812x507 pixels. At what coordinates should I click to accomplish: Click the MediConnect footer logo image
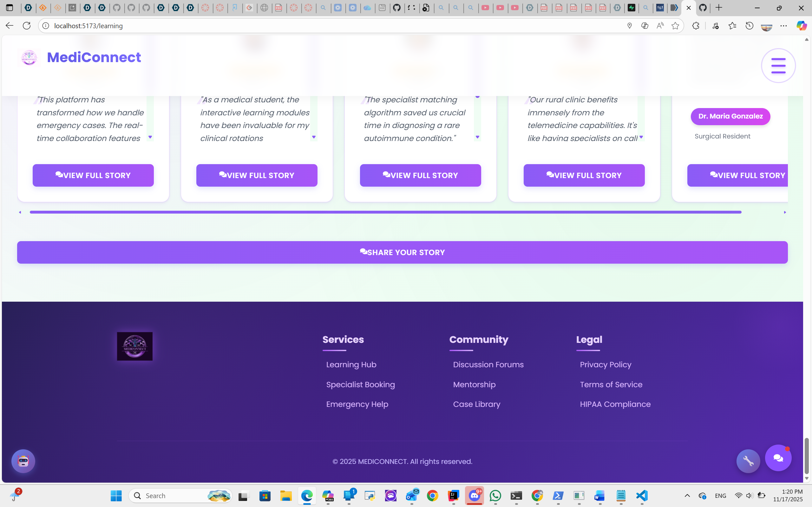pyautogui.click(x=134, y=346)
